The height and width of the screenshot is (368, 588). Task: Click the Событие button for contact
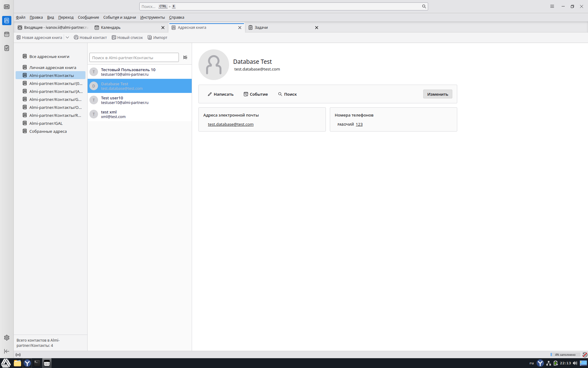tap(256, 94)
